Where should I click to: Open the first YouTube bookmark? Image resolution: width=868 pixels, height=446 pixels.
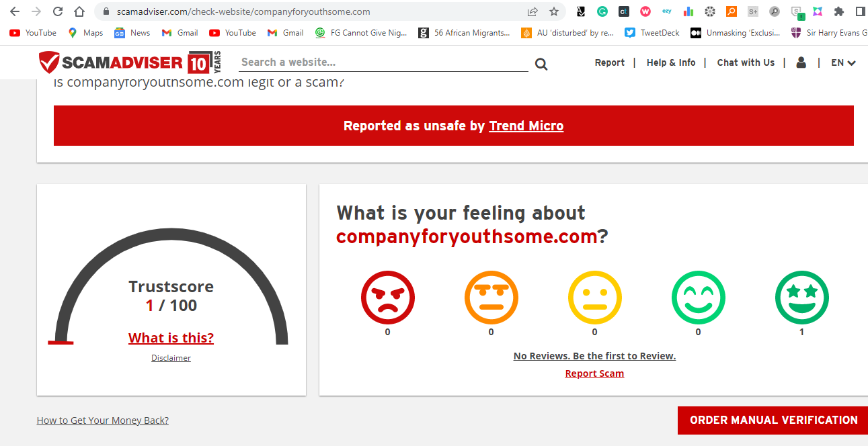pyautogui.click(x=33, y=32)
